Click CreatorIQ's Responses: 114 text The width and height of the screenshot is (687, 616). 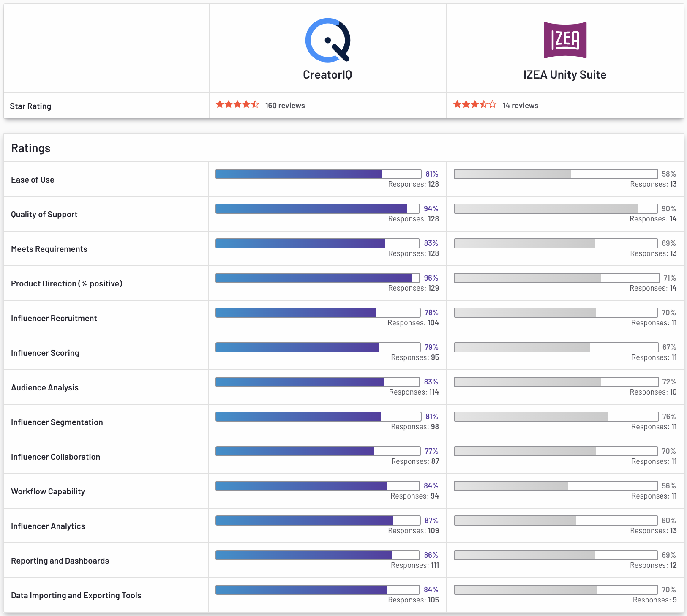[x=414, y=392]
